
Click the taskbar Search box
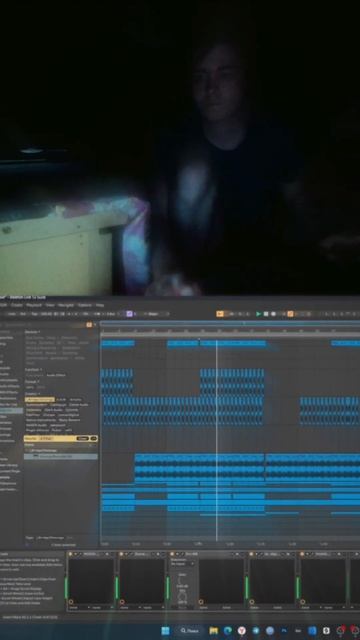tap(190, 631)
